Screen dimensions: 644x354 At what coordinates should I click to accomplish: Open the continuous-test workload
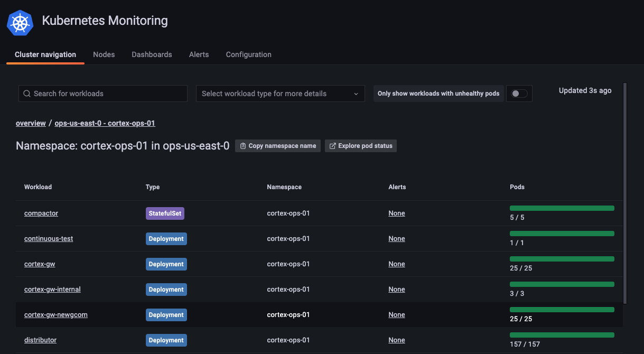coord(49,239)
